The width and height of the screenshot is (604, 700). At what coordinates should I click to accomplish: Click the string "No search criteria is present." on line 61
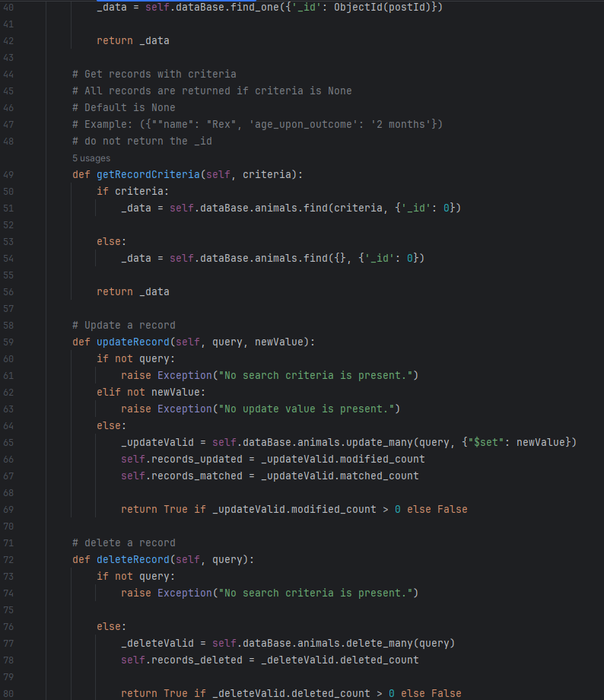pos(316,375)
